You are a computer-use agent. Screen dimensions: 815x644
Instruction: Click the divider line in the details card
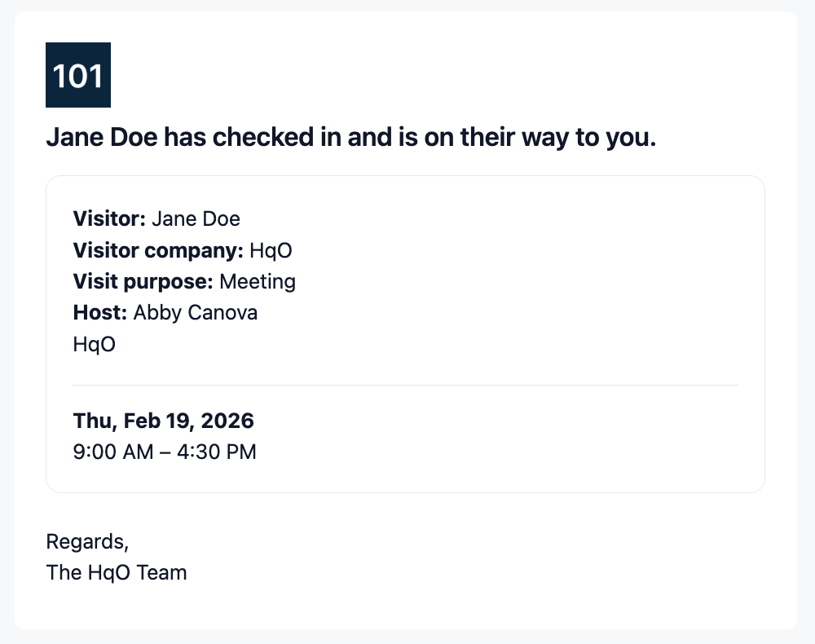point(405,385)
